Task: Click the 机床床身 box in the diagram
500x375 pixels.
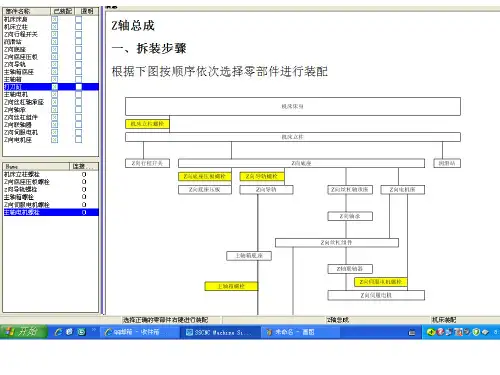Action: [x=293, y=106]
